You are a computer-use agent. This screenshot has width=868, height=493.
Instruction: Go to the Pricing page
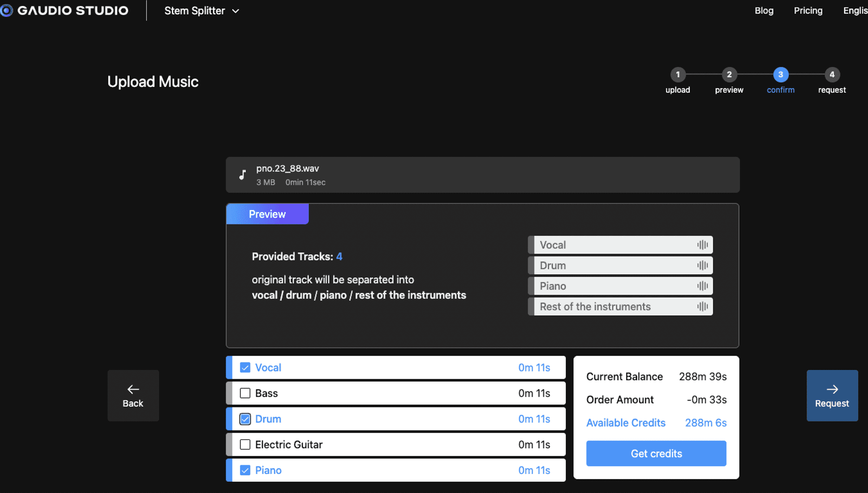[x=808, y=10]
